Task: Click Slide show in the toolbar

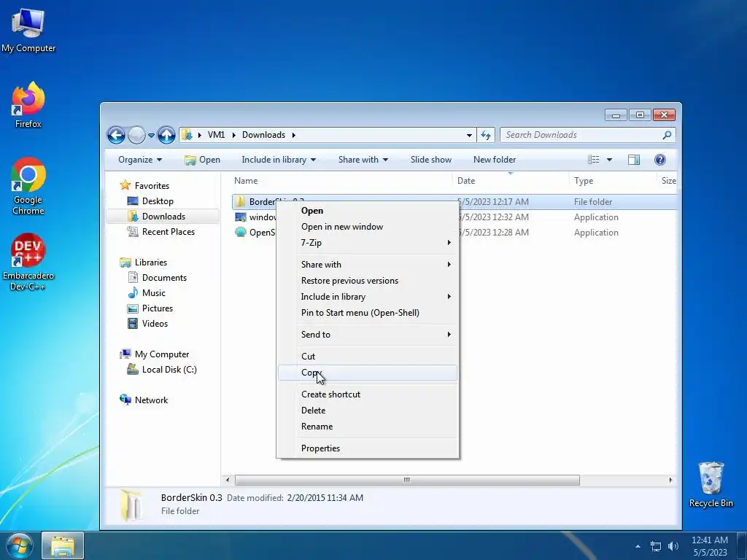Action: click(431, 160)
